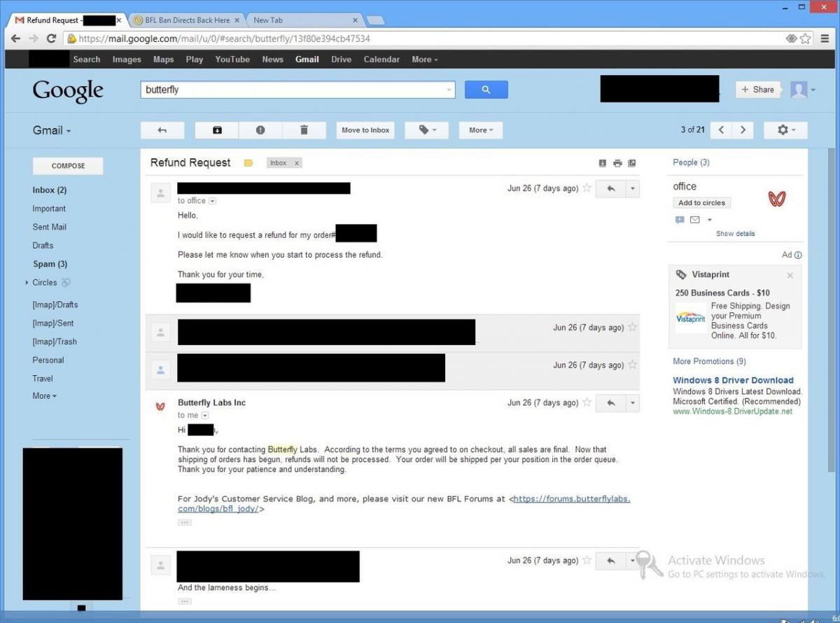Reply to the first 'to office' message

tap(610, 188)
